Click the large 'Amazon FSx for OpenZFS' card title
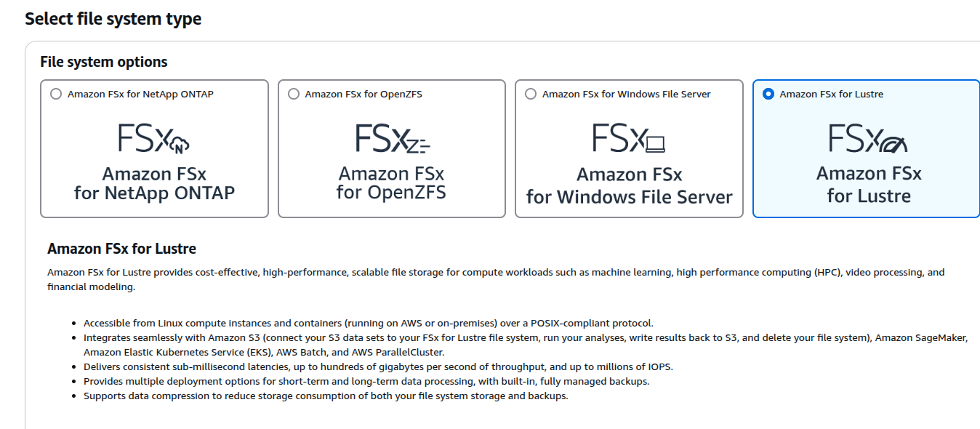 pyautogui.click(x=391, y=184)
